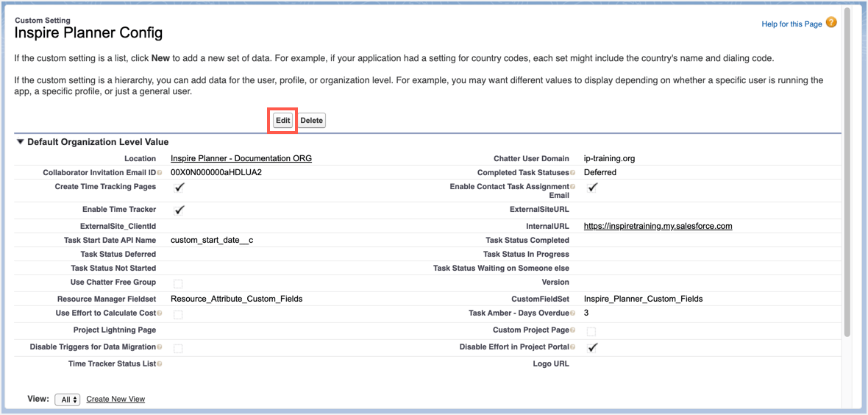Open info icon beside Disable Triggers for Data Migration
This screenshot has height=415, width=868.
click(160, 347)
